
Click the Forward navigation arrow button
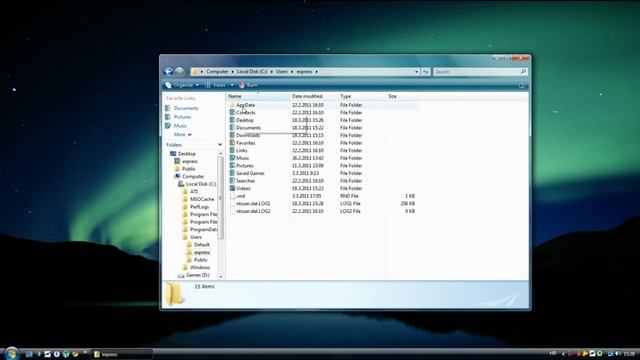click(180, 72)
